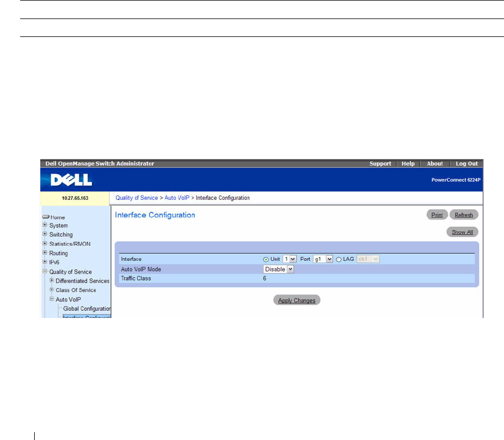Screen dimensions: 504x440
Task: Expand the Routing tree node
Action: click(x=45, y=252)
